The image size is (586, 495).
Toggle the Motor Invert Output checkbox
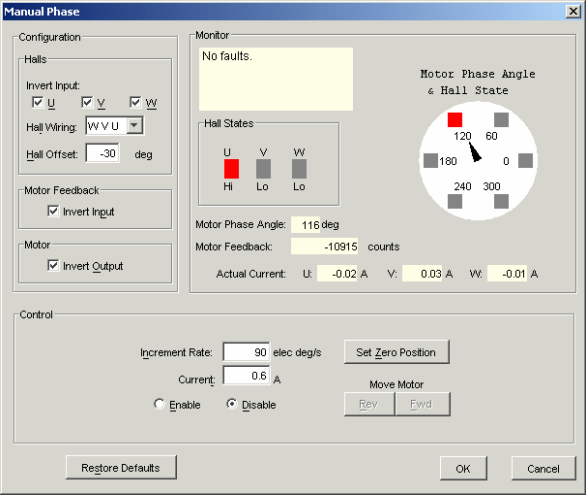(x=53, y=265)
